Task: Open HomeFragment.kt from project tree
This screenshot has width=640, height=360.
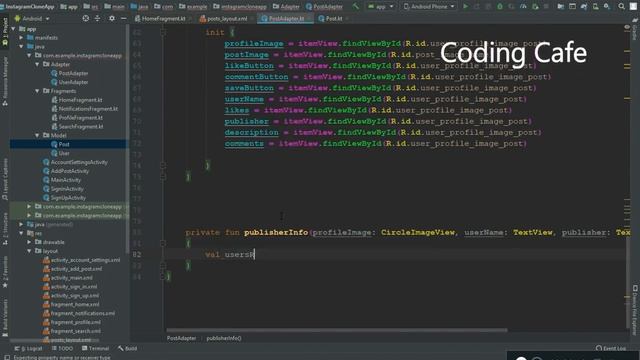Action: [80, 100]
